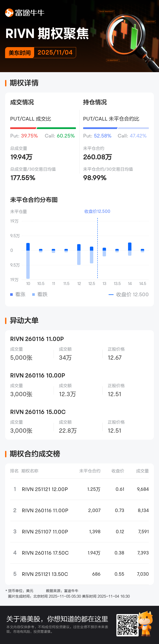The height and width of the screenshot is (644, 159).
Task: Open the RIVN 260116 11.00P unusual order
Action: 37,339
